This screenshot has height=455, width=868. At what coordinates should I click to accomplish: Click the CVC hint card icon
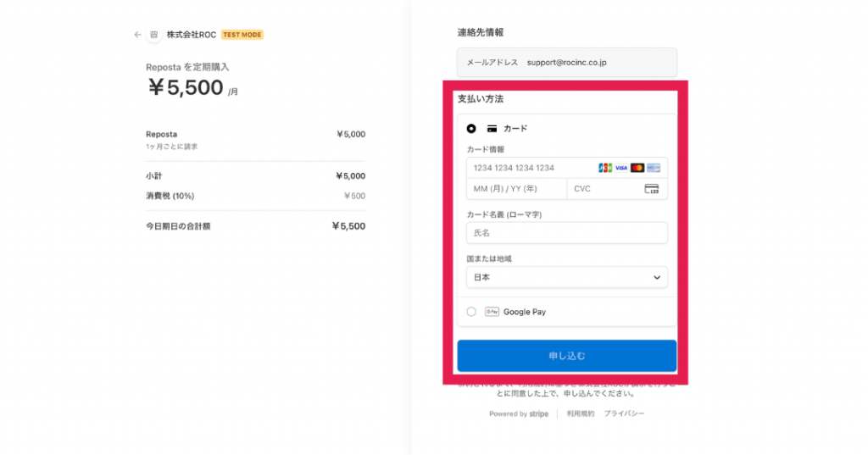tap(651, 189)
